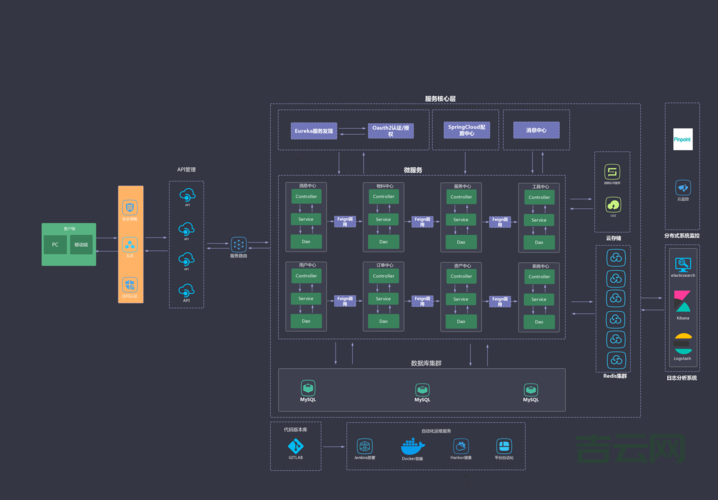This screenshot has height=500, width=718.
Task: Click the green PC client block
Action: point(56,245)
